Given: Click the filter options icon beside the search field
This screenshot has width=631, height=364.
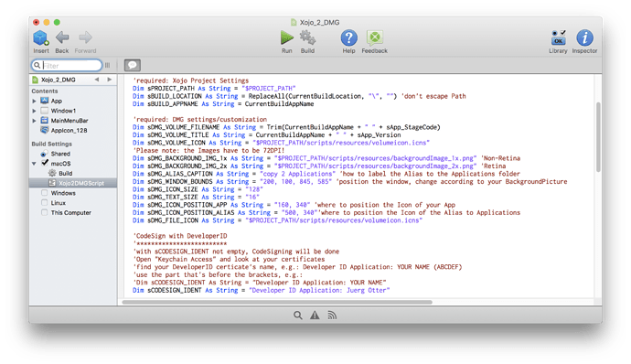Looking at the screenshot, I should click(107, 65).
